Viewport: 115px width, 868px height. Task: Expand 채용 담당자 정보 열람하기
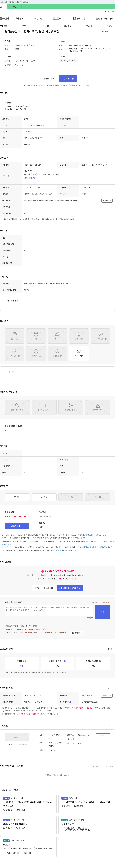click(70, 588)
